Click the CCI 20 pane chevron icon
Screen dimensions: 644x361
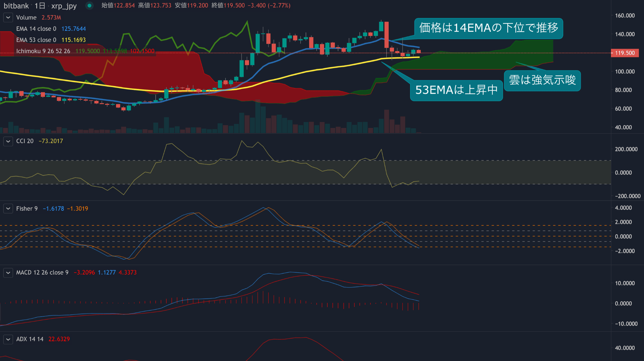(8, 141)
